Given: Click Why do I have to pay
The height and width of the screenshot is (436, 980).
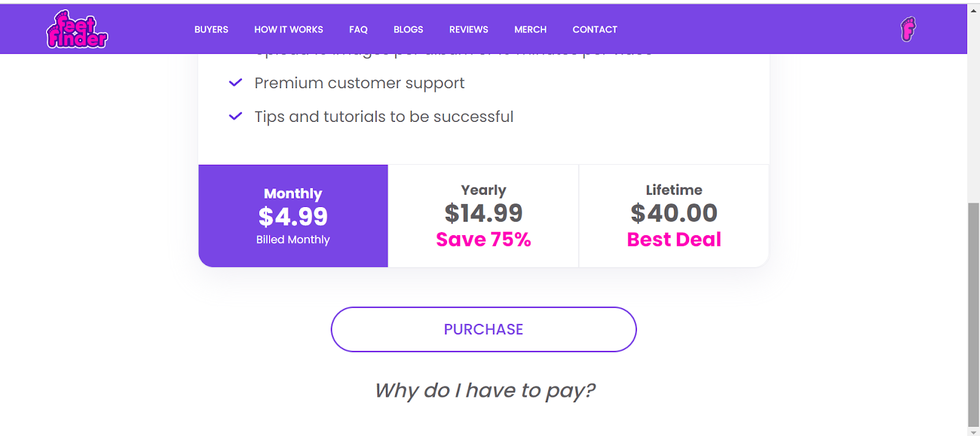Looking at the screenshot, I should pos(484,390).
